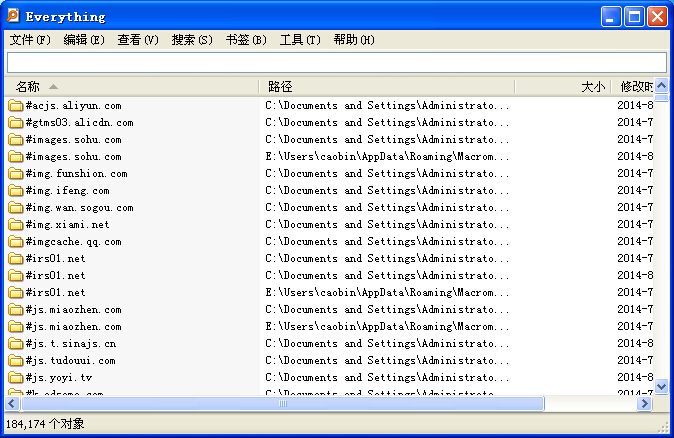Sort by the 名称 column header
674x438 pixels.
coord(132,87)
